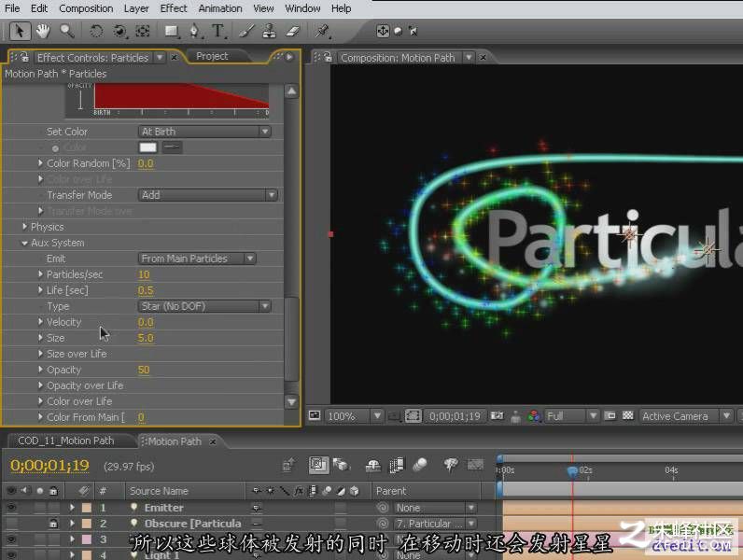Select the Hand tool
Image resolution: width=743 pixels, height=560 pixels.
click(x=43, y=32)
